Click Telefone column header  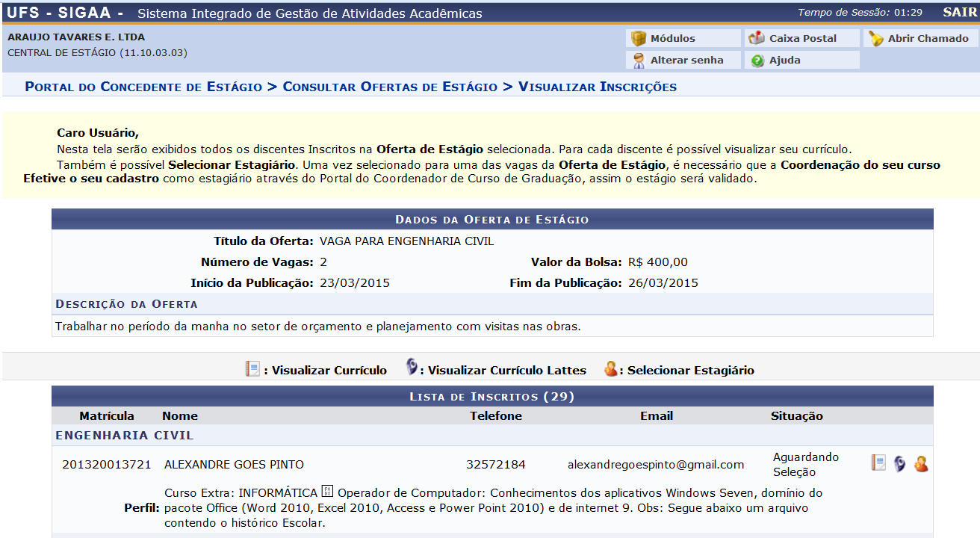coord(496,416)
